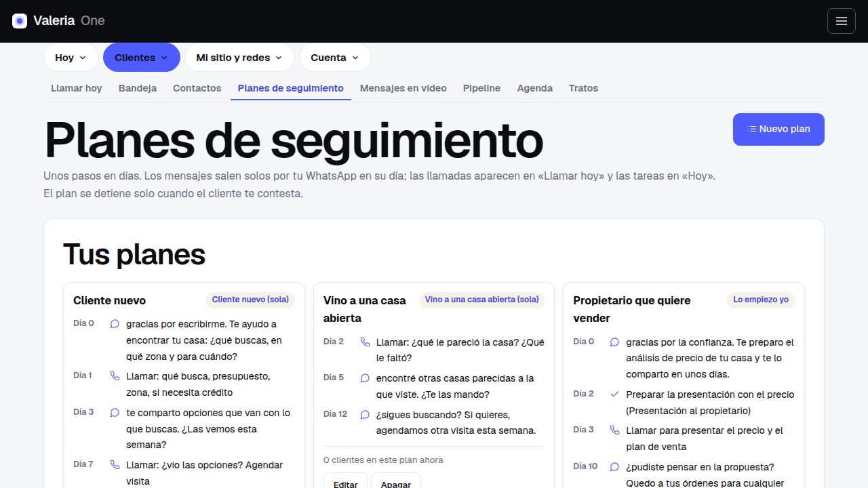The width and height of the screenshot is (868, 488).
Task: Click the Propietario que quiere vender title
Action: [x=632, y=309]
